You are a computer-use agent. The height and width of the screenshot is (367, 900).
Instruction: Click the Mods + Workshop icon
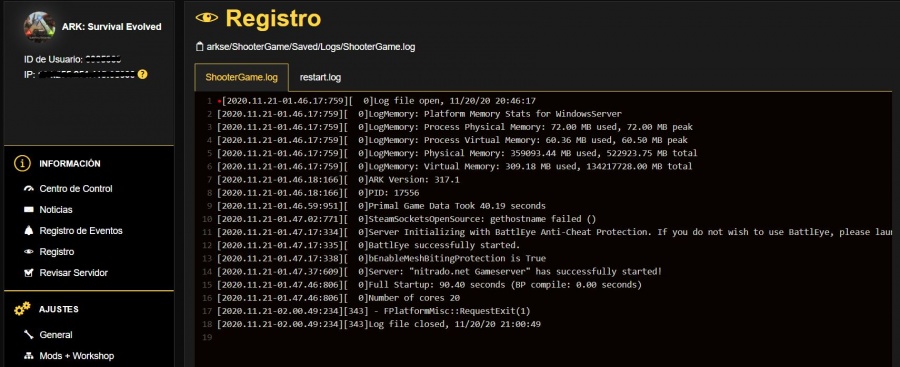coord(29,356)
